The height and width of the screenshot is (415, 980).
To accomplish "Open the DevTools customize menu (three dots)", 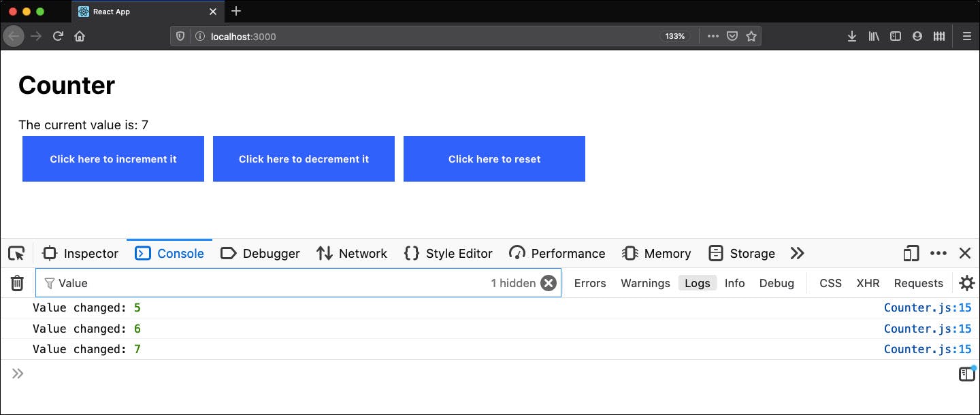I will [938, 253].
